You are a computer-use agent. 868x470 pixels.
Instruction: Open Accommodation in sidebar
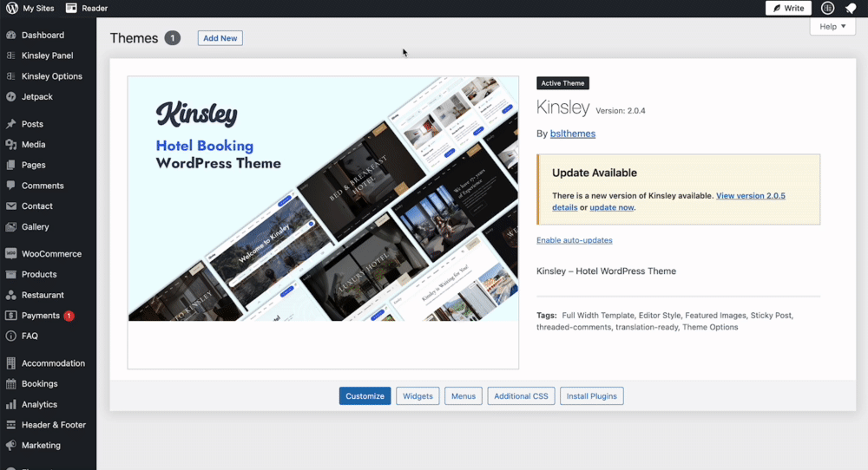pos(53,363)
